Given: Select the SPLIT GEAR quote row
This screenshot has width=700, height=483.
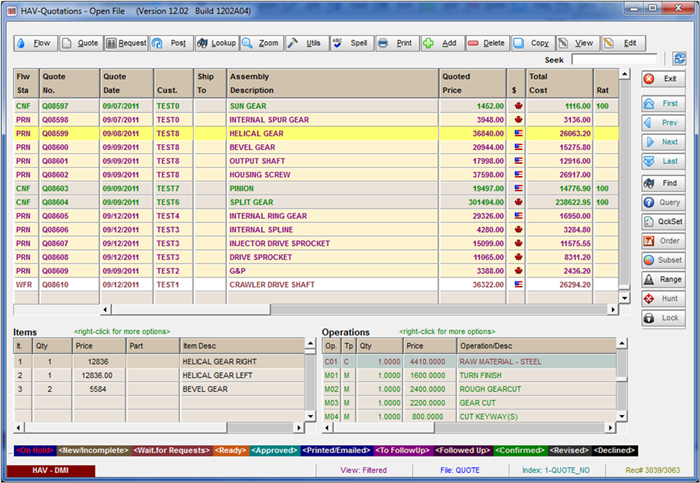Looking at the screenshot, I should click(316, 203).
